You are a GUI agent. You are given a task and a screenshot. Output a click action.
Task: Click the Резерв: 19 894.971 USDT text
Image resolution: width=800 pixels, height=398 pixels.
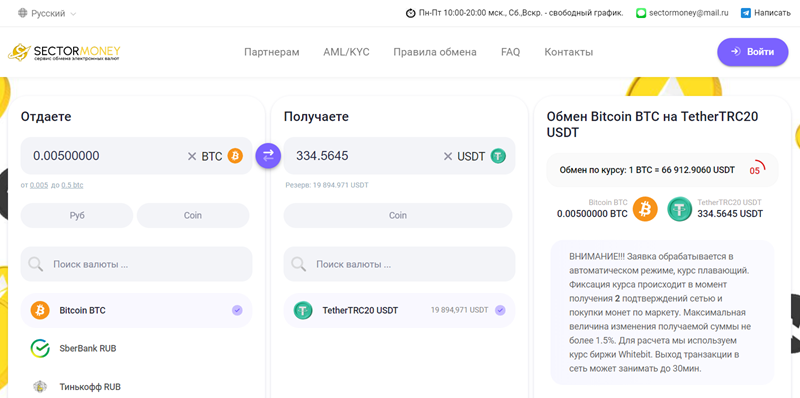tap(327, 185)
